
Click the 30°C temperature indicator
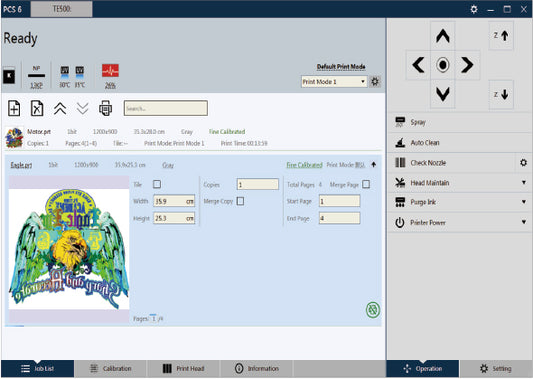click(x=65, y=77)
